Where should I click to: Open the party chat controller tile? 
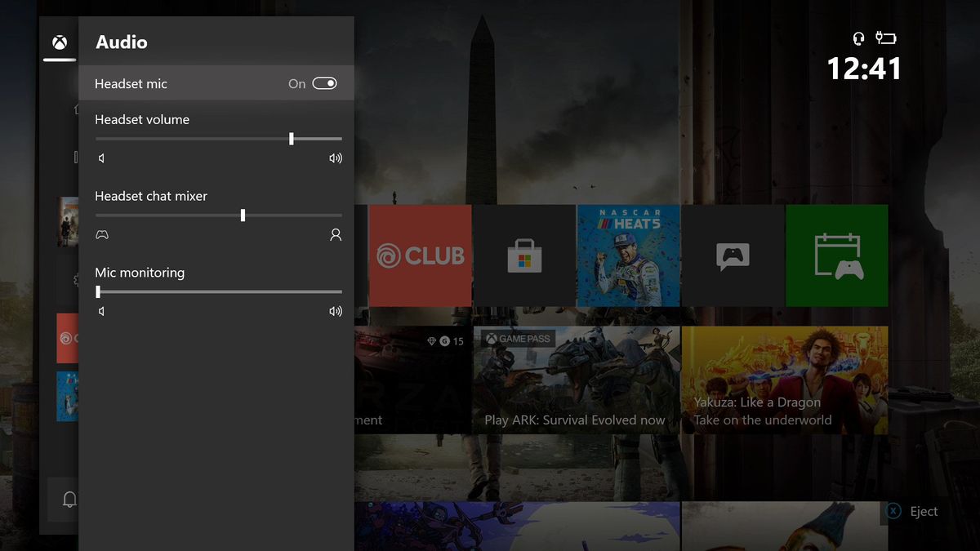(x=733, y=255)
